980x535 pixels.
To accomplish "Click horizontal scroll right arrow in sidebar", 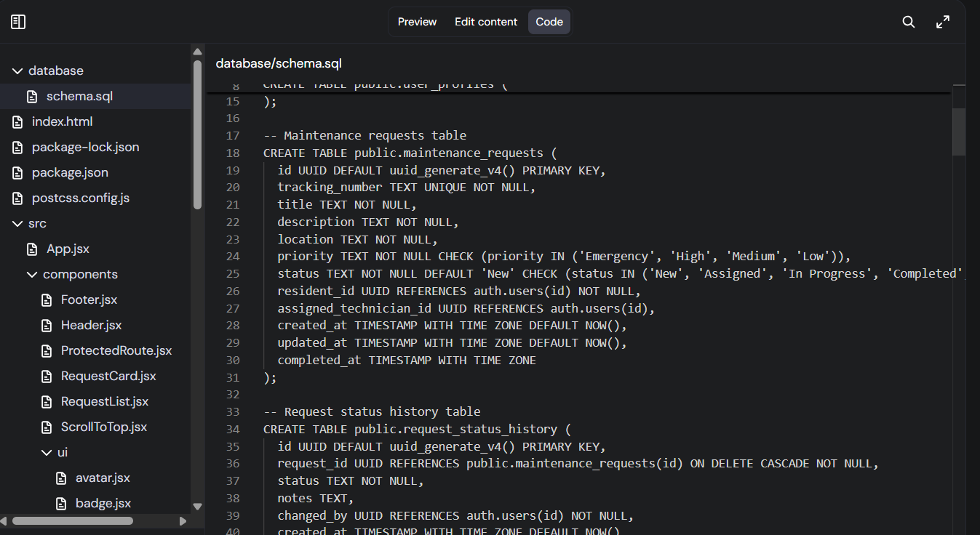I will (x=183, y=520).
